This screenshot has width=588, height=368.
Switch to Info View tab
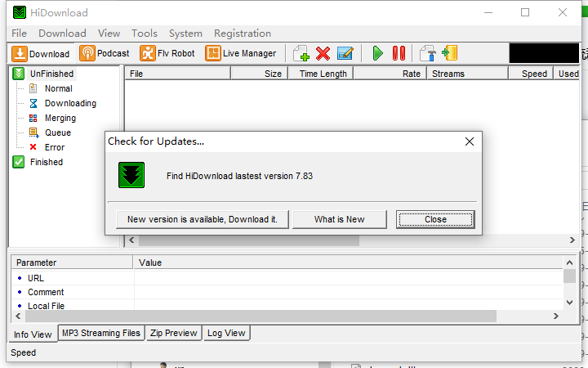[33, 334]
